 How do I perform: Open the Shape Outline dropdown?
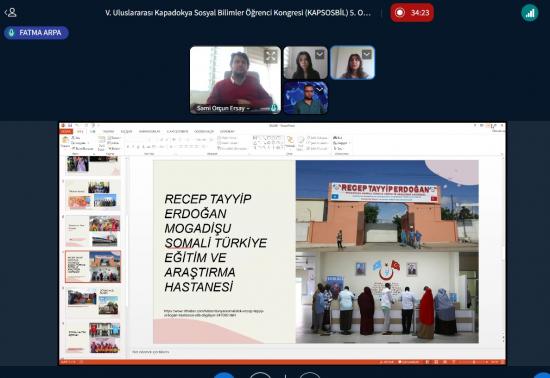pos(317,143)
